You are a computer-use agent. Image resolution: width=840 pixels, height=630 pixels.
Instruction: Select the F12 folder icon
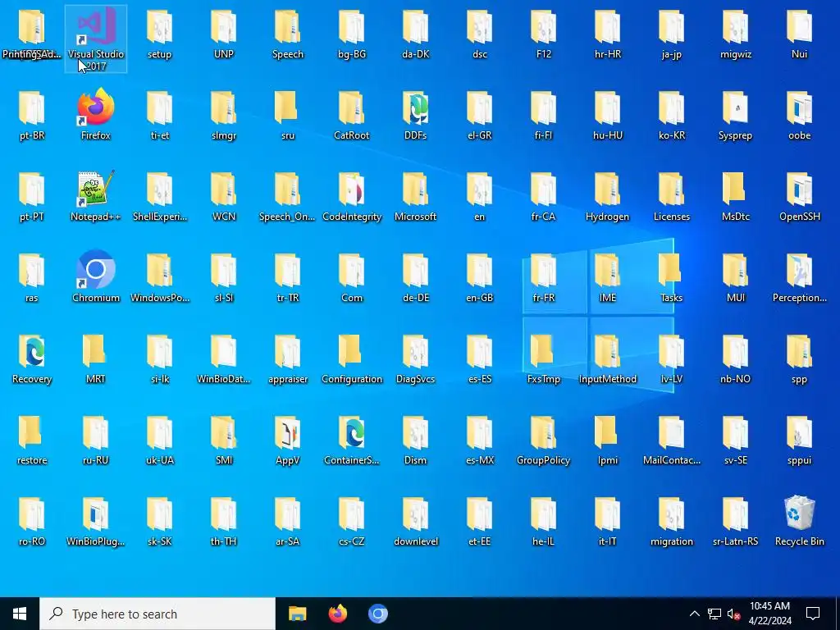coord(544,33)
